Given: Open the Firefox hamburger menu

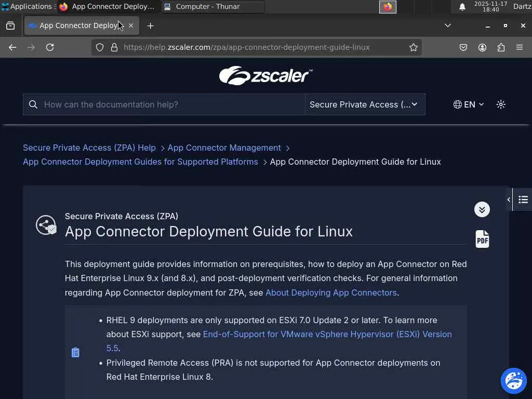Looking at the screenshot, I should (x=520, y=47).
